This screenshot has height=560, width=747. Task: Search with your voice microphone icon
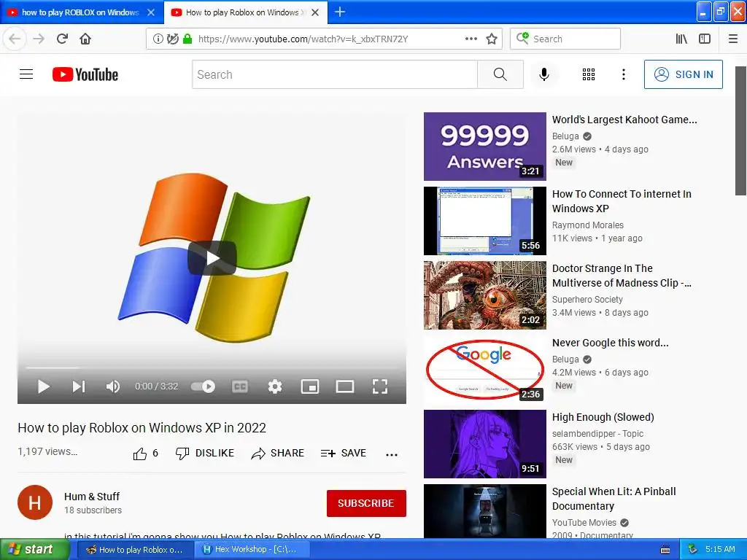tap(544, 74)
